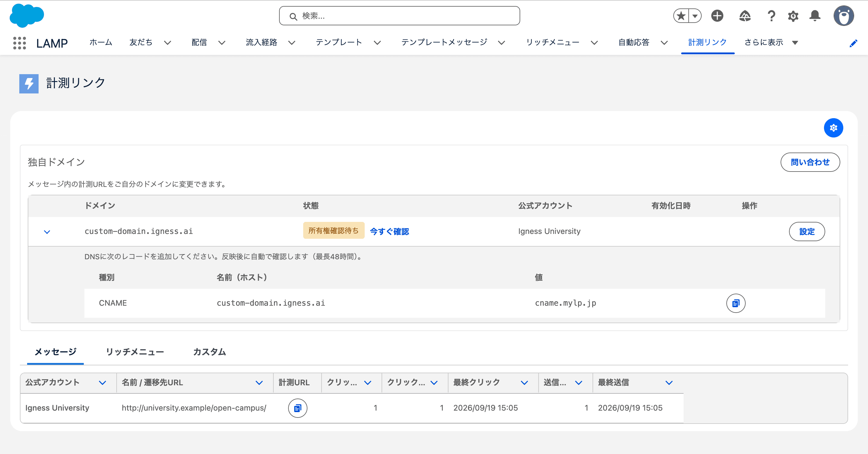Expand the 自動応答 tab chevron
This screenshot has height=454, width=868.
pos(664,43)
